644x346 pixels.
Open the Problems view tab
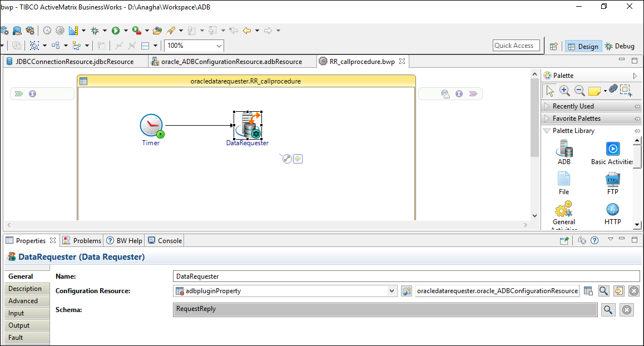82,240
